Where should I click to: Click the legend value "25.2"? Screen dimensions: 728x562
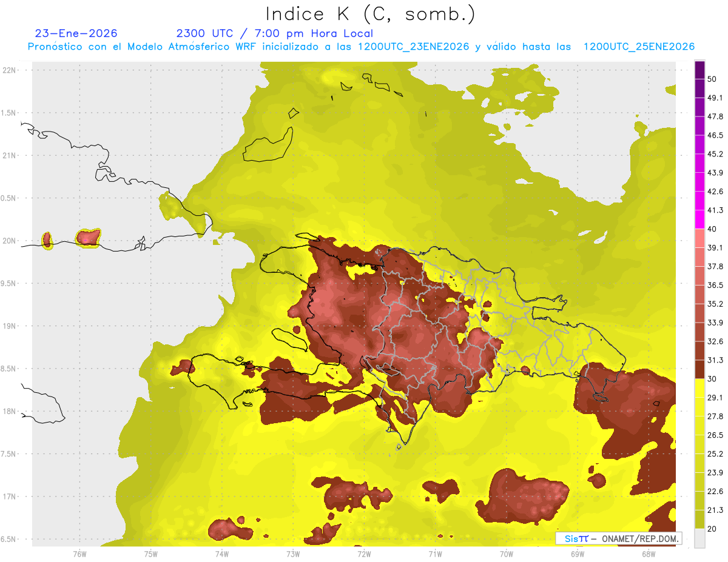click(x=715, y=454)
